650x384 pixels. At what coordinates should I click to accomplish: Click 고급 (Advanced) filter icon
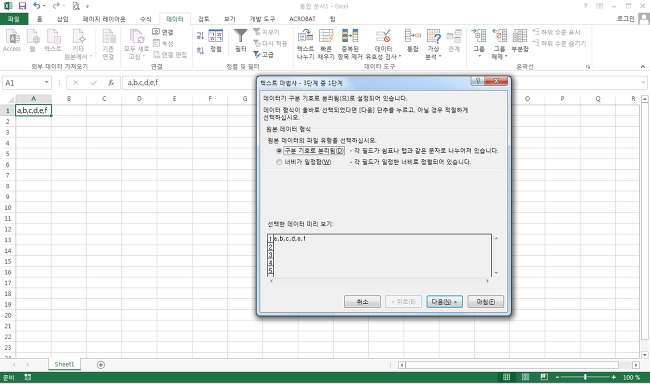[x=263, y=54]
